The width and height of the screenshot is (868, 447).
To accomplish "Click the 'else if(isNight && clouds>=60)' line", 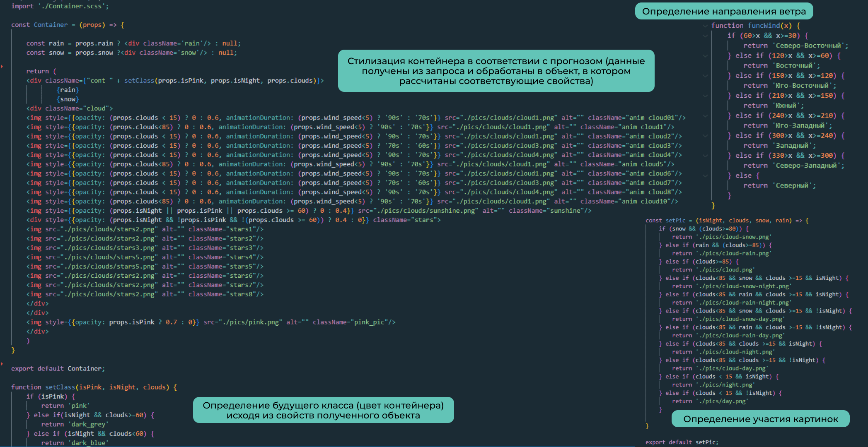I will pyautogui.click(x=90, y=415).
